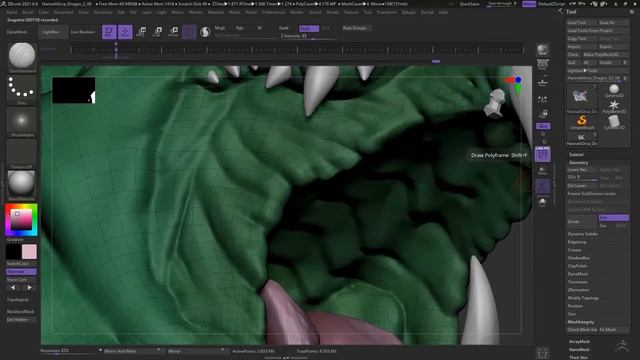This screenshot has height=360, width=640.
Task: Toggle the Gizmo 3D purple icon
Action: click(189, 32)
